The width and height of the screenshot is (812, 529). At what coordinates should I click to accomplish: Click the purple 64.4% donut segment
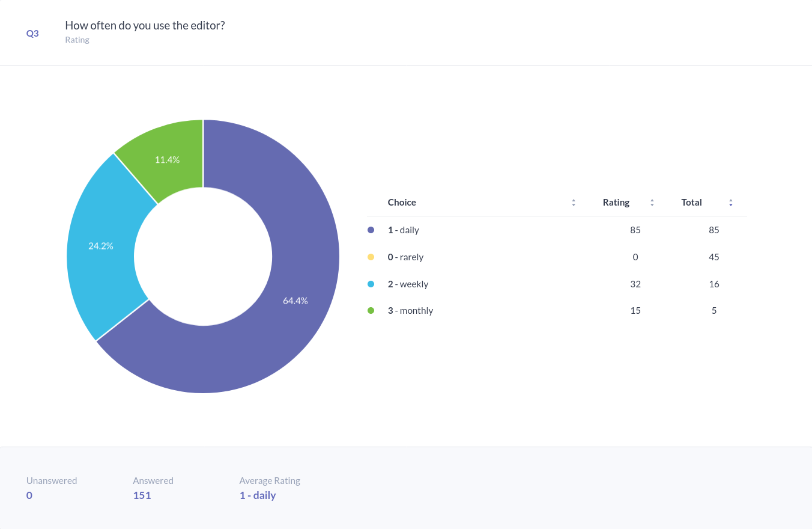pos(294,301)
